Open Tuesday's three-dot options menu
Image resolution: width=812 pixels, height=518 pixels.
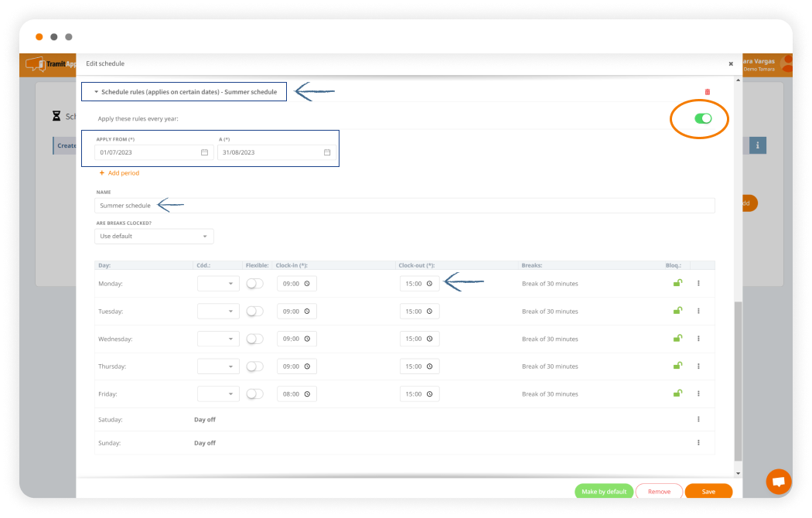pos(698,311)
